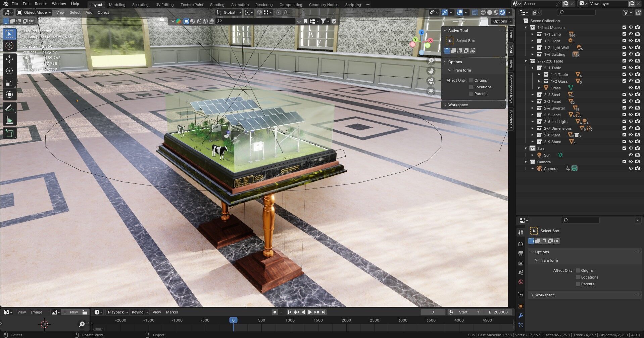Switch to the Shading workspace tab
Image resolution: width=644 pixels, height=338 pixels.
217,5
